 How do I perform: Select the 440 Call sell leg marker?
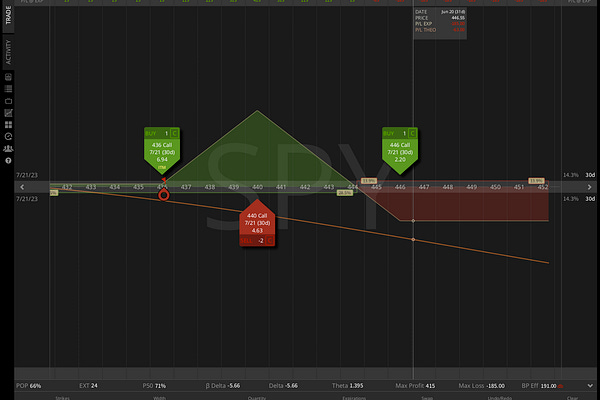coord(257,223)
